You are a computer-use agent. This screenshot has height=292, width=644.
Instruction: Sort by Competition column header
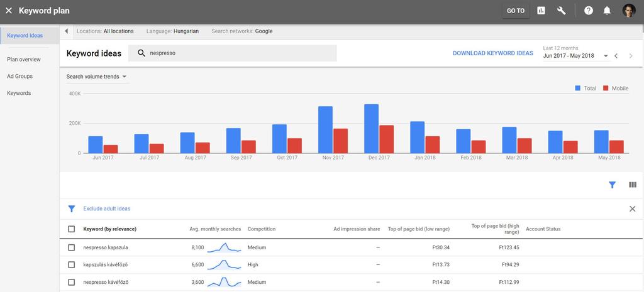(x=262, y=229)
